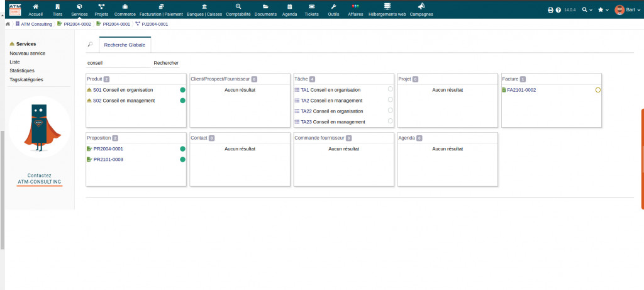Click status circle of TA1 Conseil en organisation
Image resolution: width=644 pixels, height=290 pixels.
point(391,89)
